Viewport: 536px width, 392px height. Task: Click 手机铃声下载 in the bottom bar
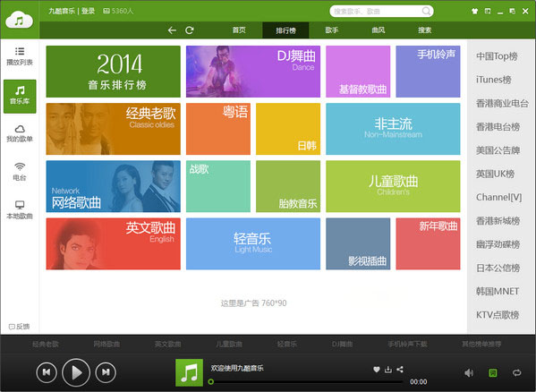[x=407, y=344]
